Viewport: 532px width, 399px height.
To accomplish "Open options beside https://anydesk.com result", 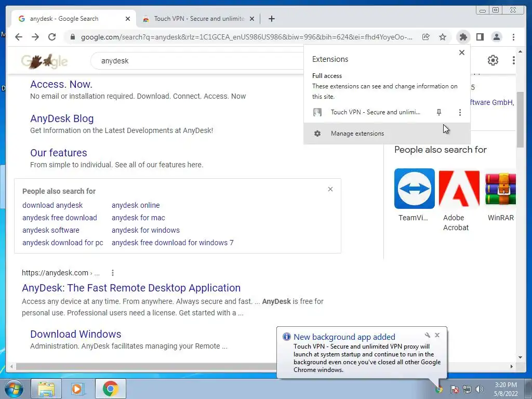I will pos(113,273).
